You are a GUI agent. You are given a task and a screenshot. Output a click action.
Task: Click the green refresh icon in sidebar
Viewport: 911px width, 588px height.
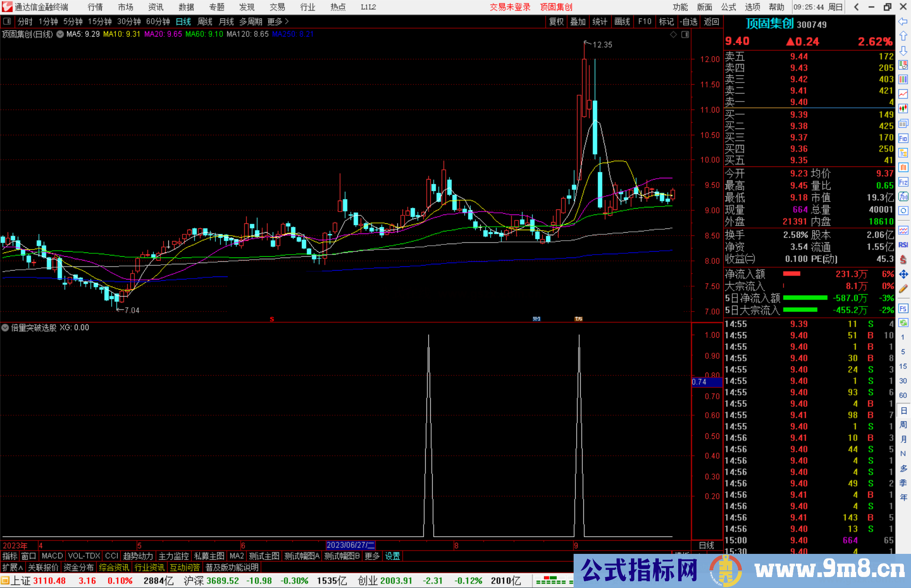coord(903,323)
